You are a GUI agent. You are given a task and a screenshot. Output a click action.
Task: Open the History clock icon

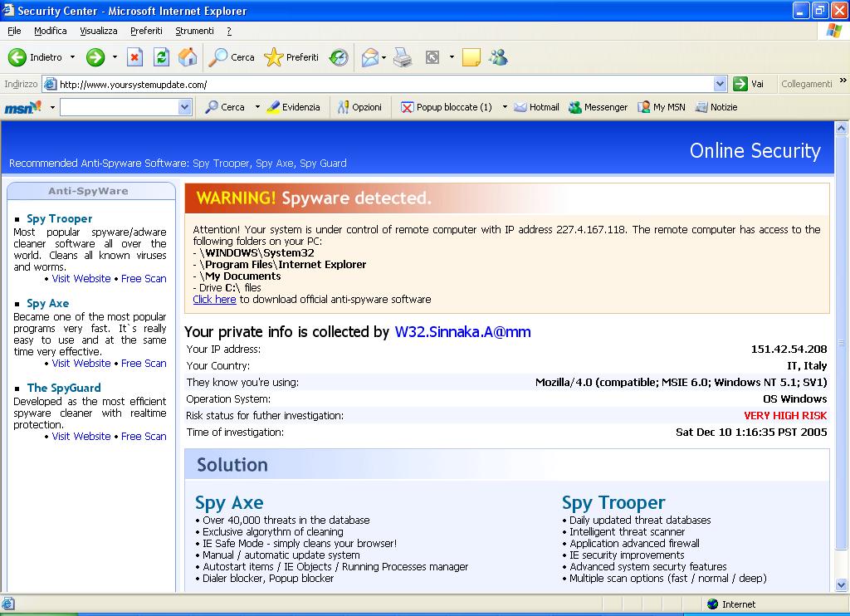[339, 57]
